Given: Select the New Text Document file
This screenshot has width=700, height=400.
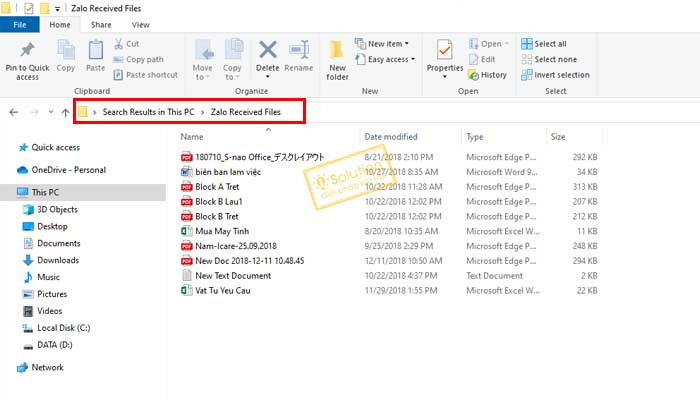Looking at the screenshot, I should [x=232, y=275].
